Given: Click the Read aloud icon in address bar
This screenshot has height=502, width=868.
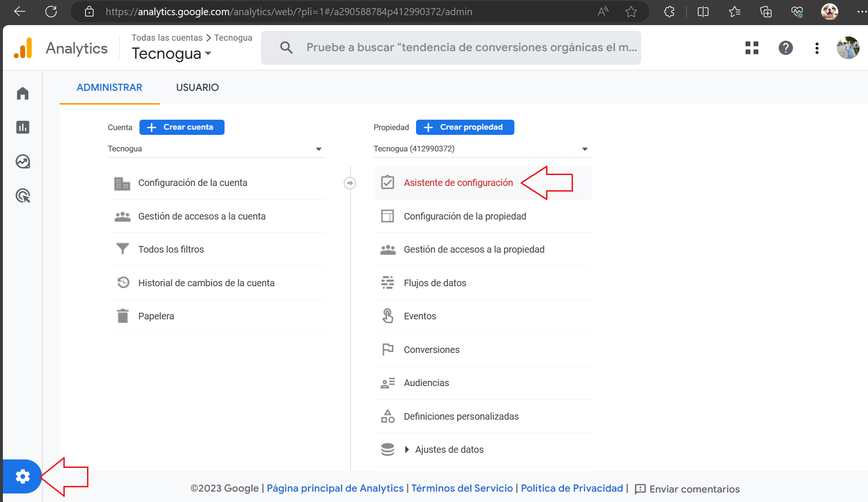Looking at the screenshot, I should [x=603, y=12].
